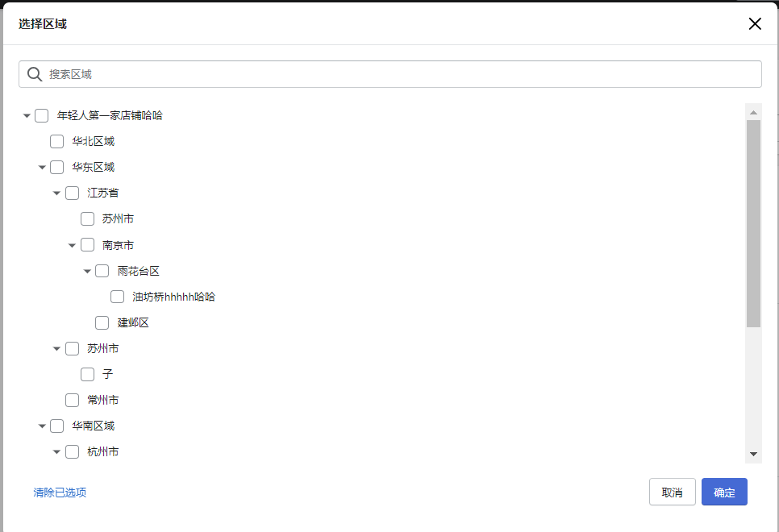The image size is (779, 532).
Task: Click the 华东区域 label text
Action: tap(94, 168)
